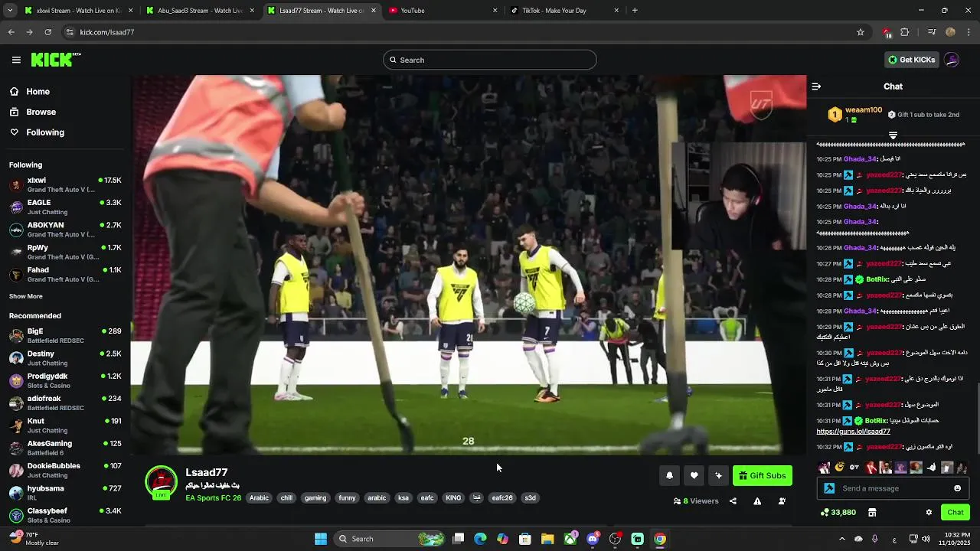Screen dimensions: 980x551
Task: Collapse the chat panel arrow icon
Action: click(x=816, y=86)
